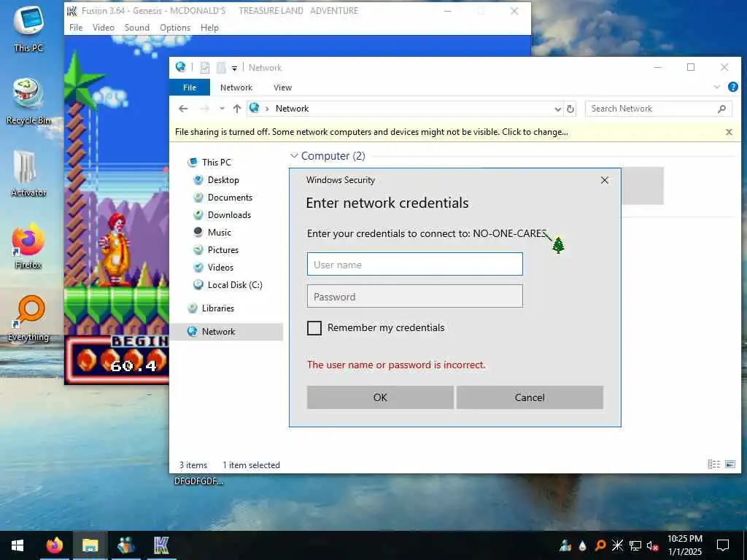747x560 pixels.
Task: Open Firefox from the taskbar
Action: (54, 545)
